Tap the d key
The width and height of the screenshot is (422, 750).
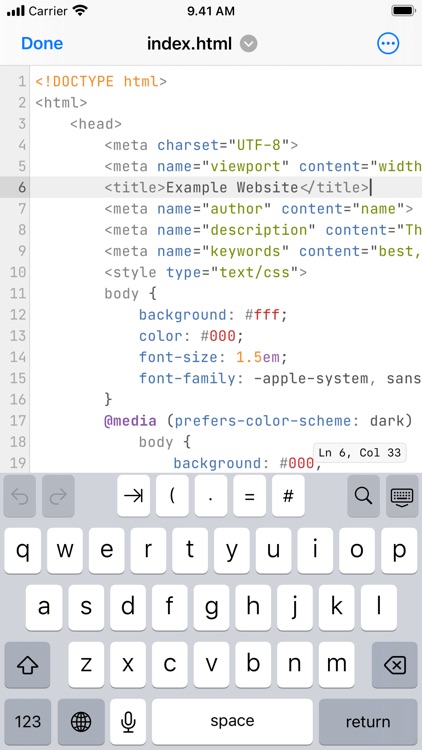[x=128, y=607]
